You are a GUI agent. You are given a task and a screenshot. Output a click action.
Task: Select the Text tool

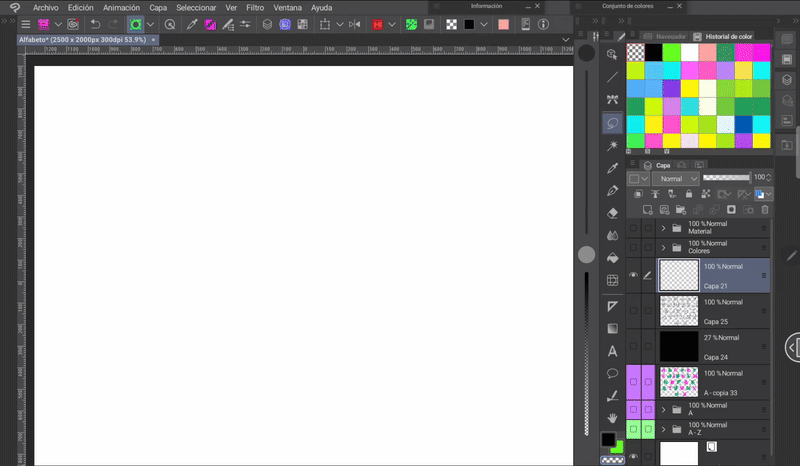tap(612, 351)
